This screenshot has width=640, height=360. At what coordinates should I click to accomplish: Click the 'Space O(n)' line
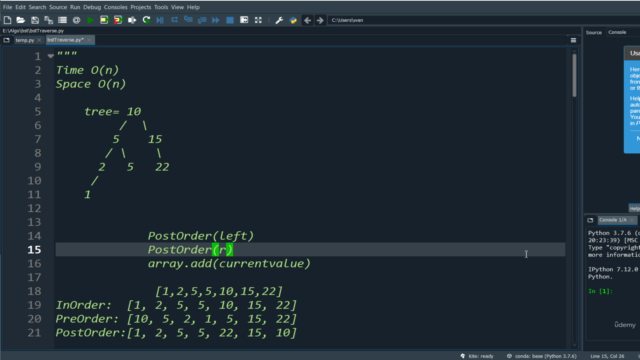tap(91, 84)
